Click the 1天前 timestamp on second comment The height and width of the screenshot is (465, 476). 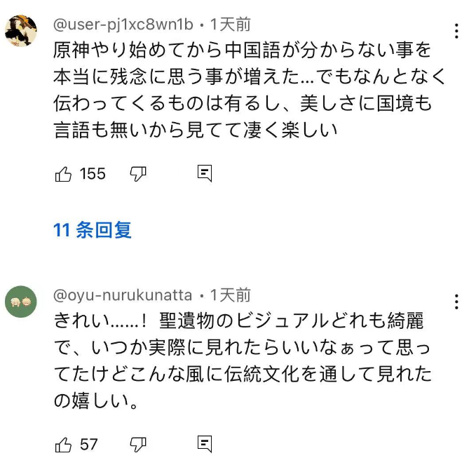click(230, 295)
